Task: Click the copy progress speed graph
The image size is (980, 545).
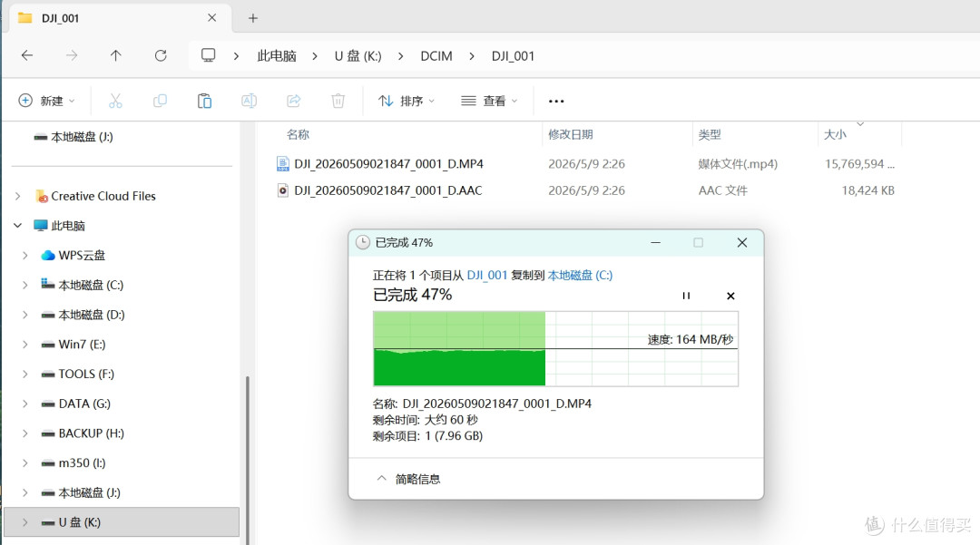Action: [x=555, y=349]
